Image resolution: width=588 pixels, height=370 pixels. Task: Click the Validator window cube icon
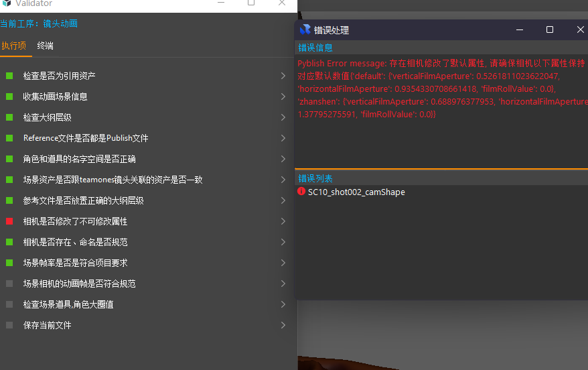click(x=7, y=3)
